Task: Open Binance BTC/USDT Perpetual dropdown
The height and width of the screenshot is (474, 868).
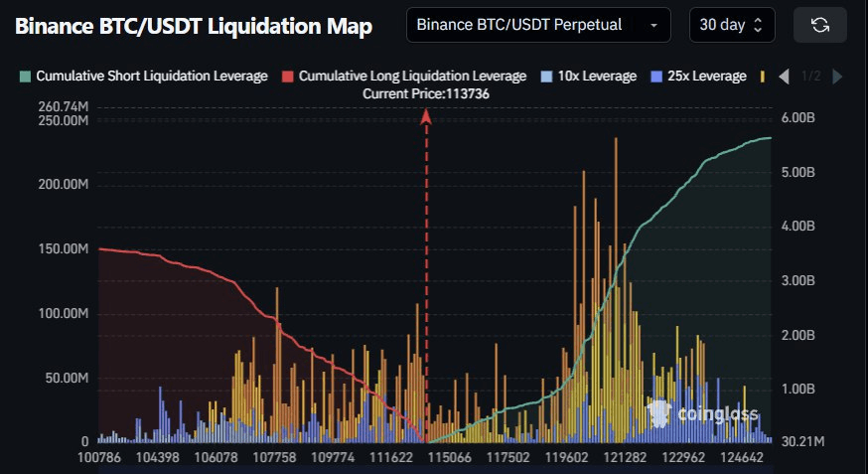Action: point(538,25)
